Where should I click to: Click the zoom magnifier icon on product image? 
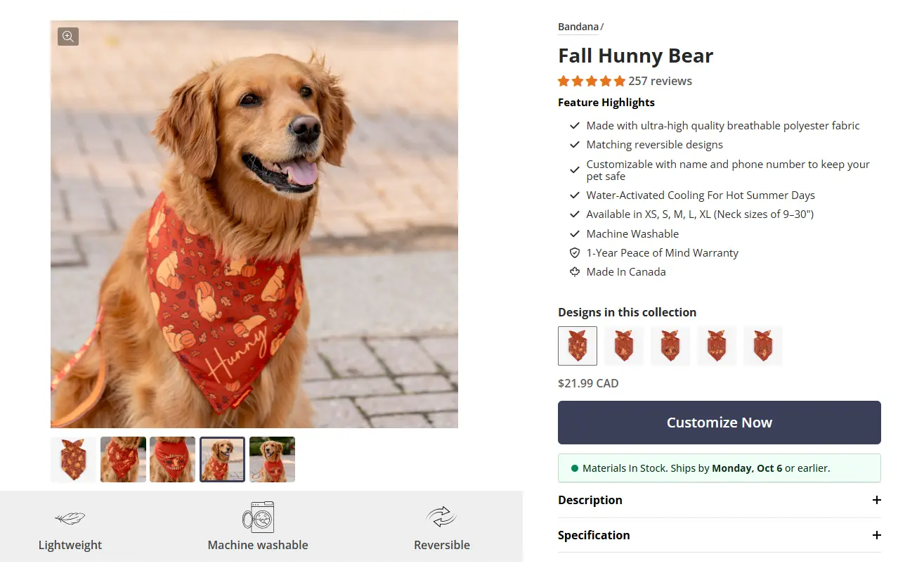[x=67, y=36]
